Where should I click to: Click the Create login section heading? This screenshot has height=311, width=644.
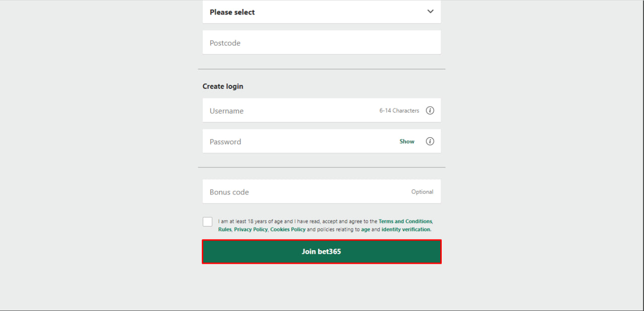223,86
